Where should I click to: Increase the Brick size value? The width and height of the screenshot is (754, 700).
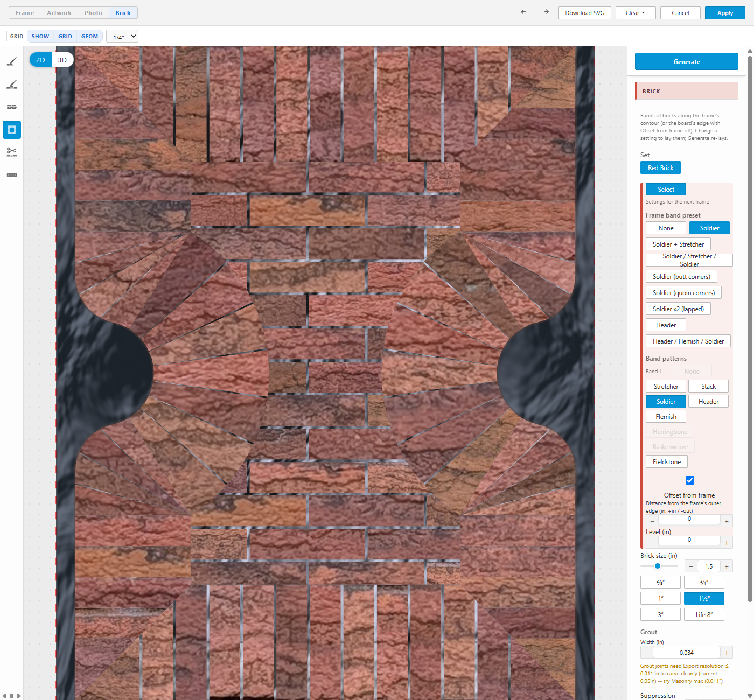tap(727, 566)
